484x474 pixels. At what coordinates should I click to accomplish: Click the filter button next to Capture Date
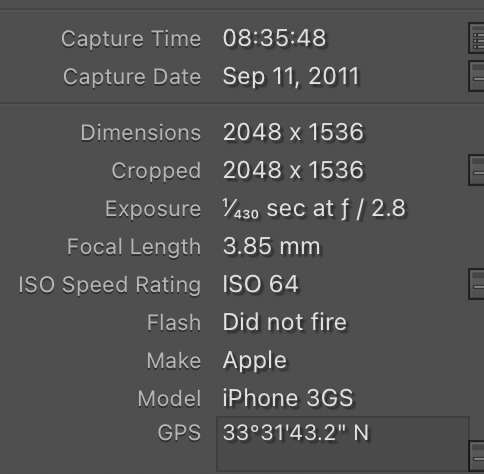pyautogui.click(x=476, y=76)
